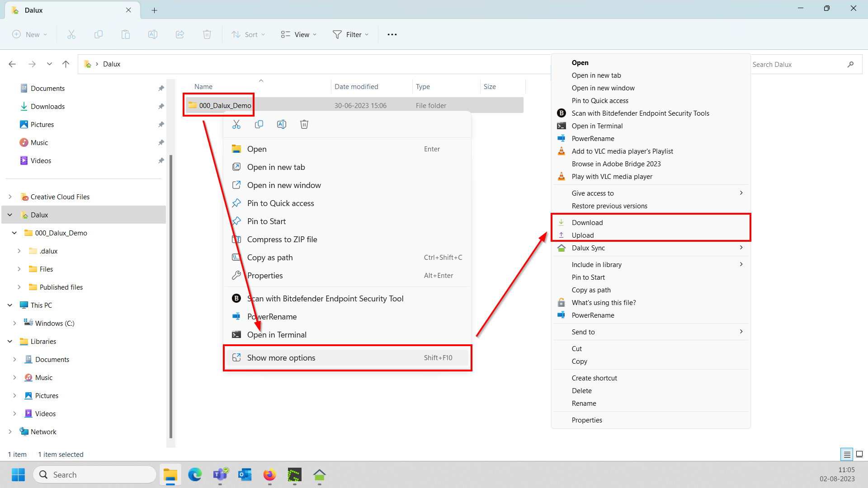
Task: Expand the Published files folder
Action: (x=19, y=287)
